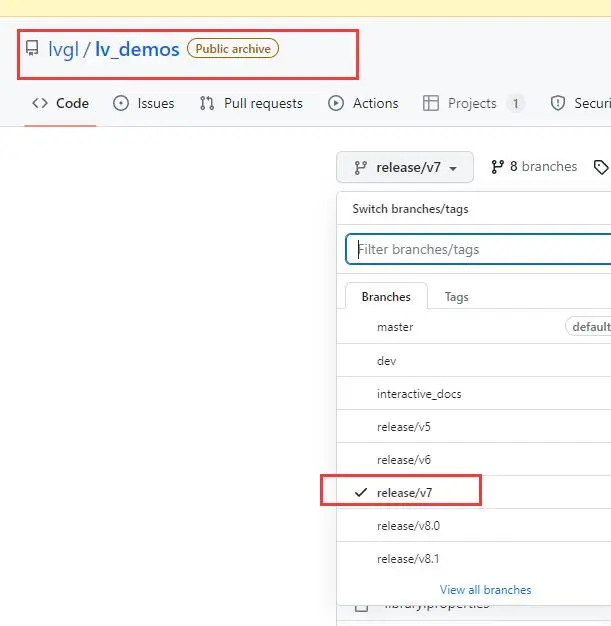Click the tag icon beside branches count
This screenshot has height=626, width=611.
(601, 167)
